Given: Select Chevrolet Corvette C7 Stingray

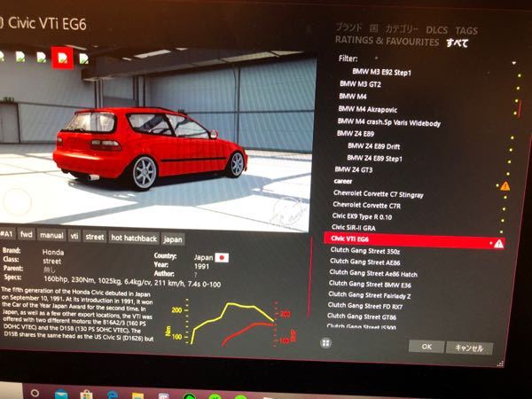Looking at the screenshot, I should (379, 194).
